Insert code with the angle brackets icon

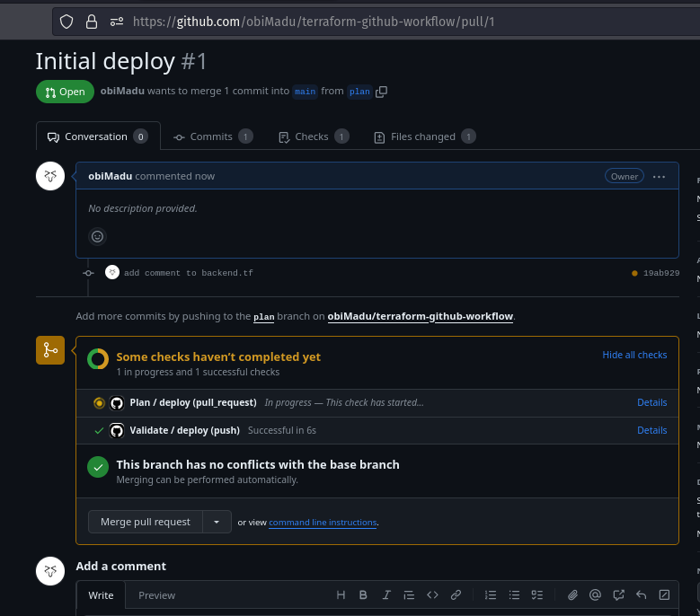432,594
